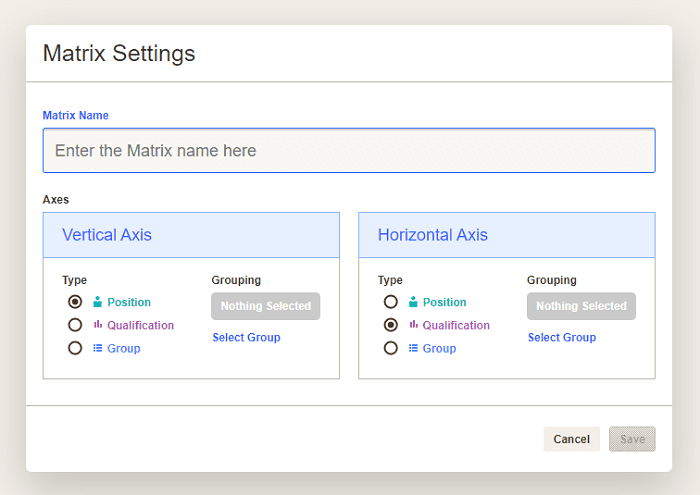Select Qualification radio for Horizontal Axis
700x495 pixels.
[x=391, y=325]
